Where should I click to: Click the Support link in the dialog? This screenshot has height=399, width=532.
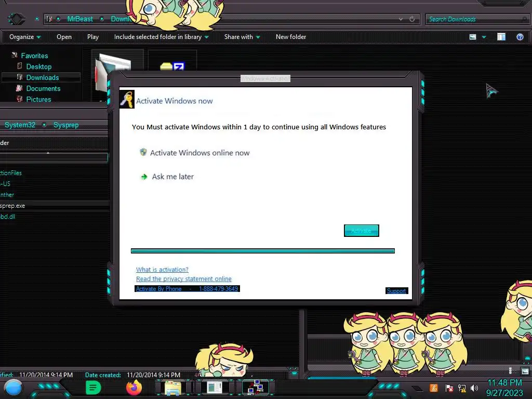[x=396, y=291]
